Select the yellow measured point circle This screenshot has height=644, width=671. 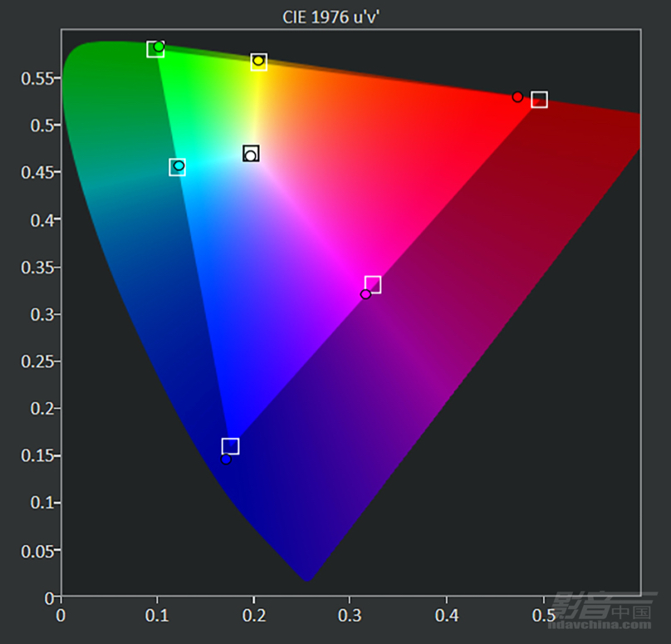tap(258, 61)
